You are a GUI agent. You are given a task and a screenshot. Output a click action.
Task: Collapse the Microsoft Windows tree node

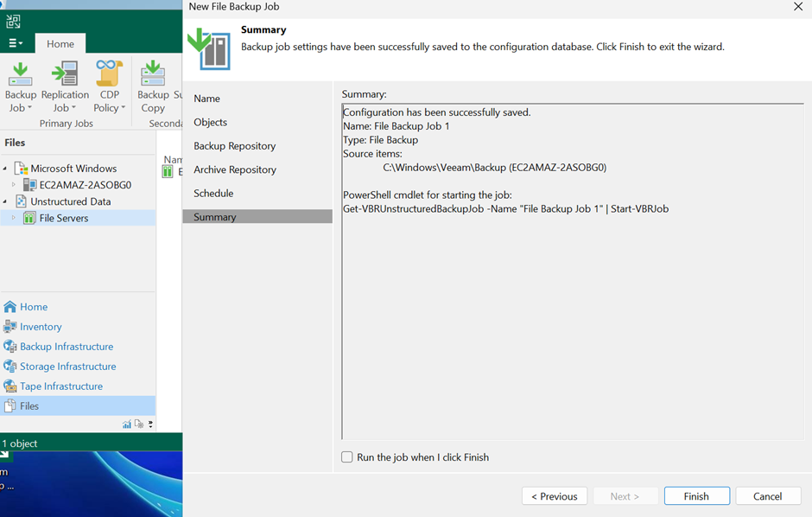[5, 169]
